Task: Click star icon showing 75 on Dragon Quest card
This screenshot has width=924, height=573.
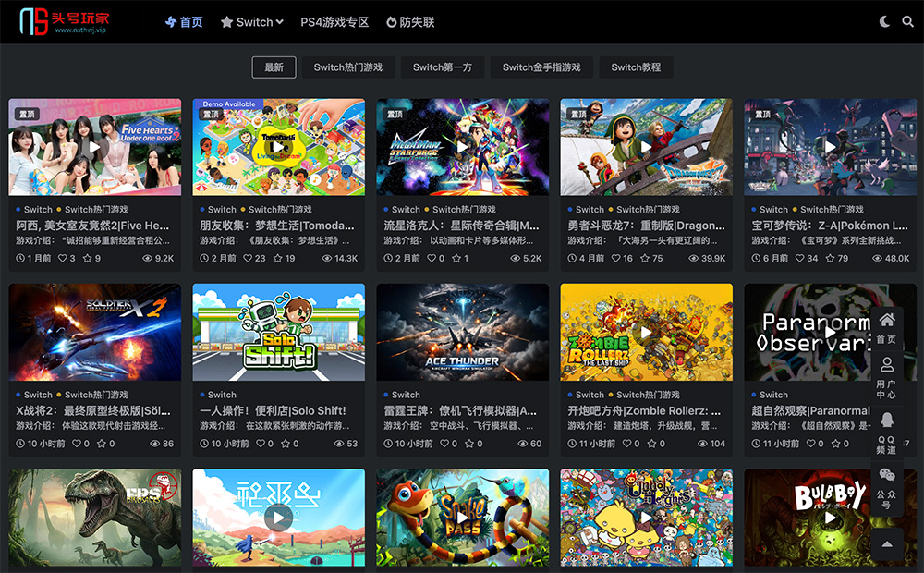Action: [x=645, y=258]
